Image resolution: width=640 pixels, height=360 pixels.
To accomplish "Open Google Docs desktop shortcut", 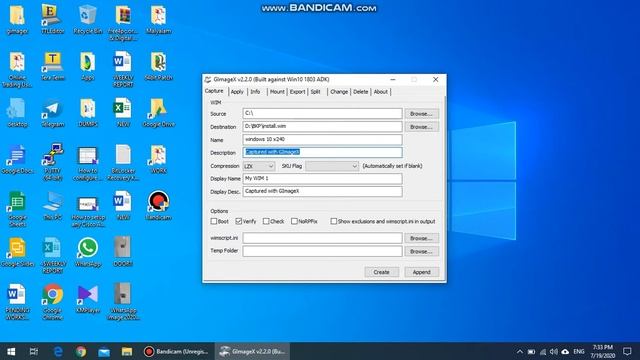I will pos(17,159).
